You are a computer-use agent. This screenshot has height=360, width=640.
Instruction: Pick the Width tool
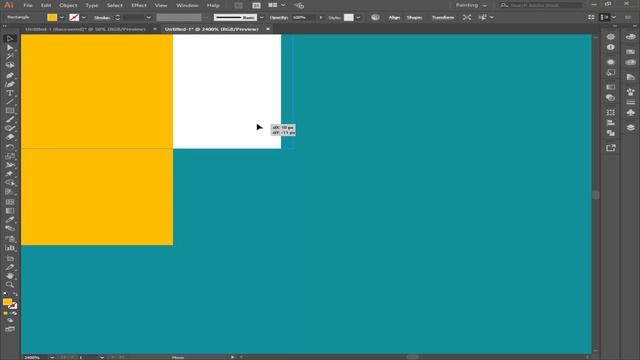point(10,165)
